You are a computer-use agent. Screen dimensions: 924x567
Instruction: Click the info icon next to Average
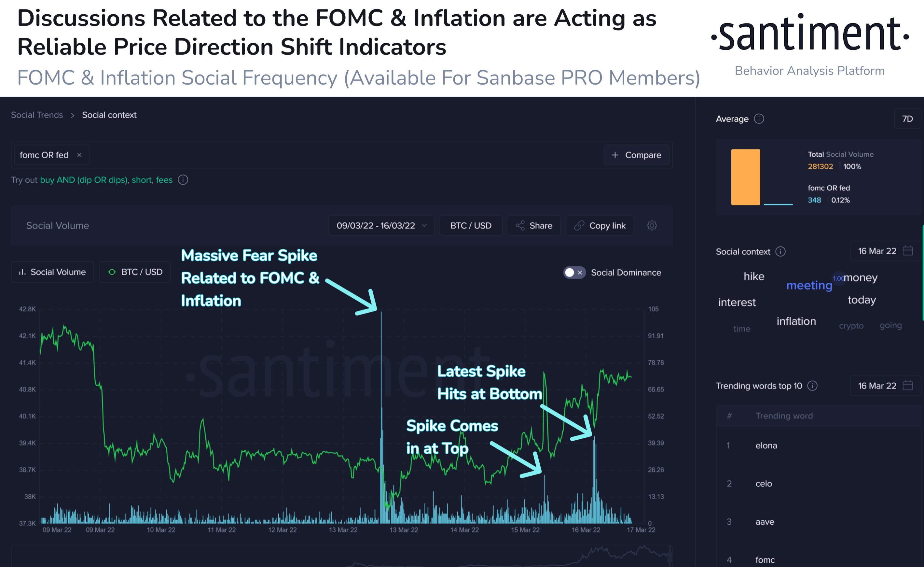(x=760, y=119)
